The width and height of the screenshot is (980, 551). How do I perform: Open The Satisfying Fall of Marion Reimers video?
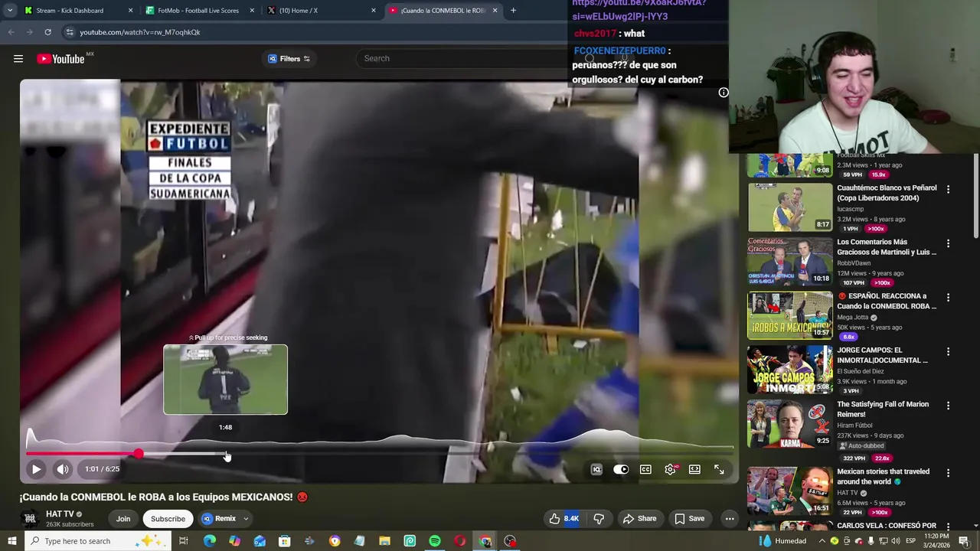point(790,423)
